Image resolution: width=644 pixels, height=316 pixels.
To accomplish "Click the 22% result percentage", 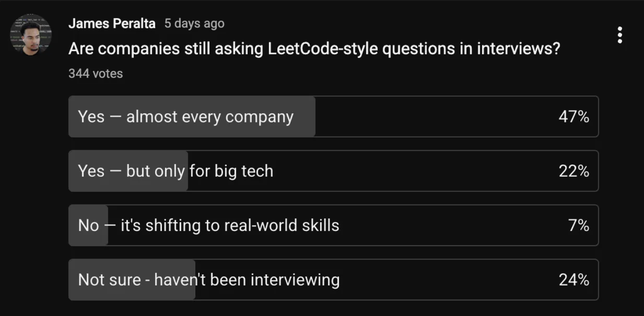I will 574,171.
